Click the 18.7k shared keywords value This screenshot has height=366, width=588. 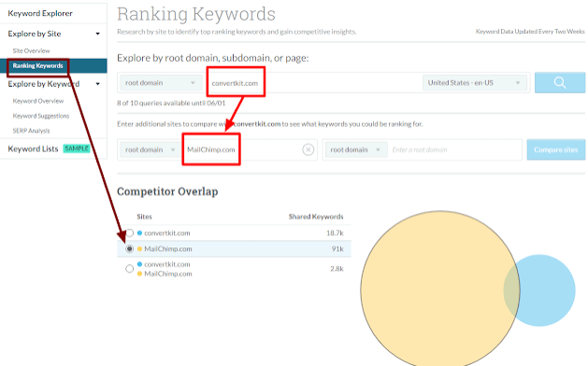[335, 233]
